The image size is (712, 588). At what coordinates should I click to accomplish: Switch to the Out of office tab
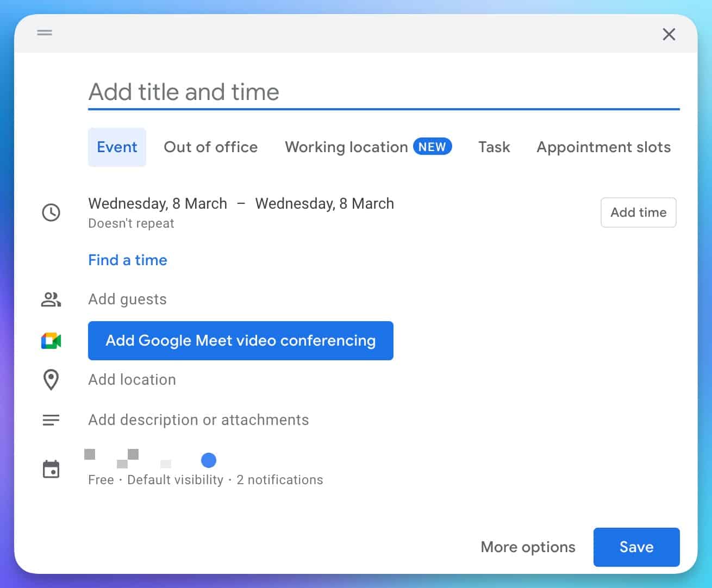click(x=211, y=147)
